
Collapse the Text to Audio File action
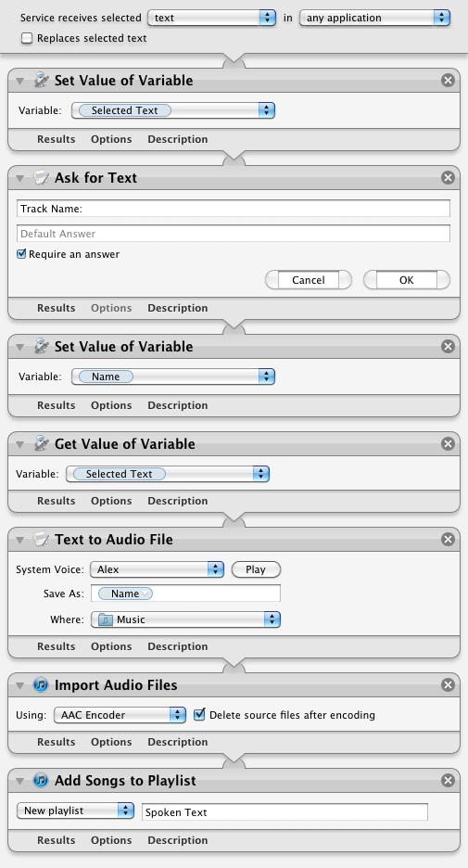(19, 540)
